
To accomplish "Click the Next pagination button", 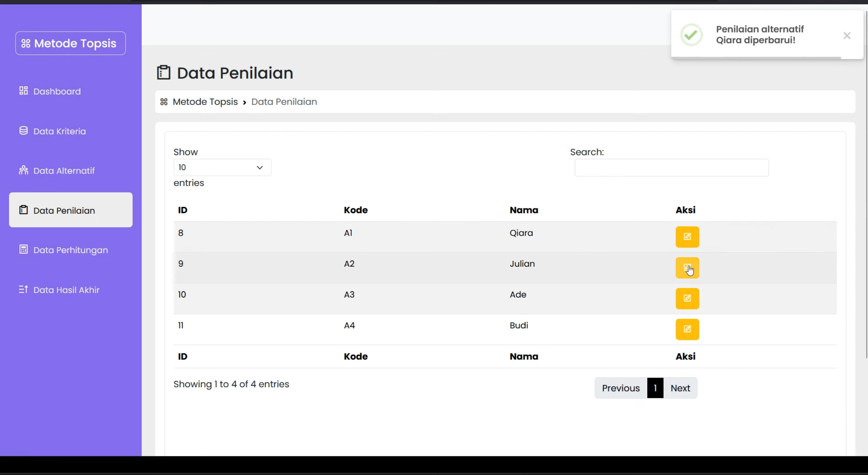I will (x=680, y=388).
